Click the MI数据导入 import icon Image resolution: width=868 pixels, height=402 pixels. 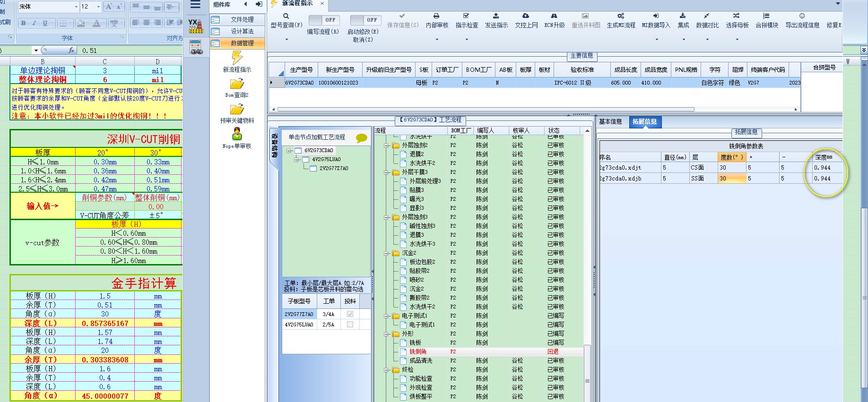[656, 16]
